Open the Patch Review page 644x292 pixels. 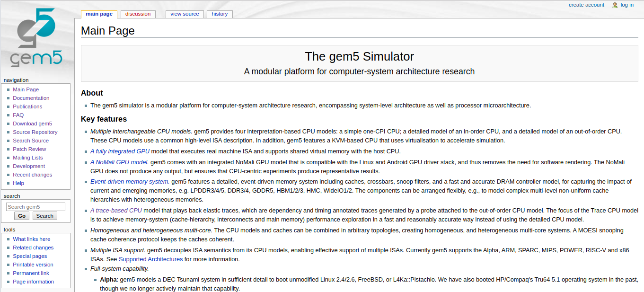(30, 149)
